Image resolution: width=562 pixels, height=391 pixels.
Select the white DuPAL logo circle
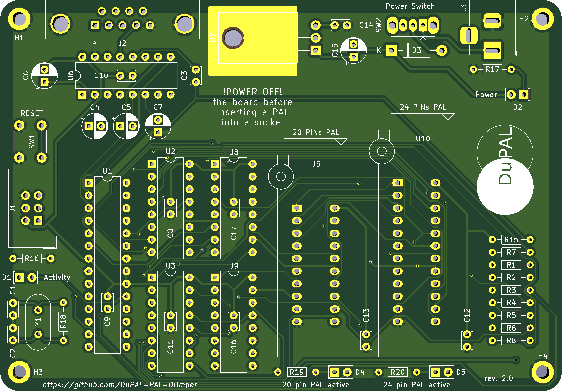click(x=505, y=186)
